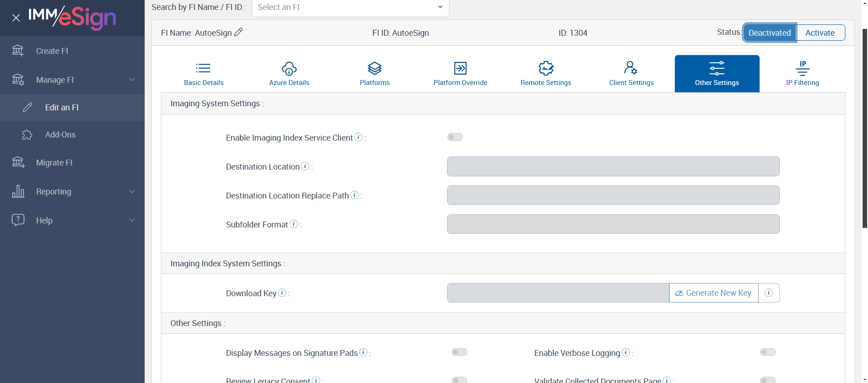Open Create FI from sidebar
Viewport: 868px width, 383px height.
[72, 51]
